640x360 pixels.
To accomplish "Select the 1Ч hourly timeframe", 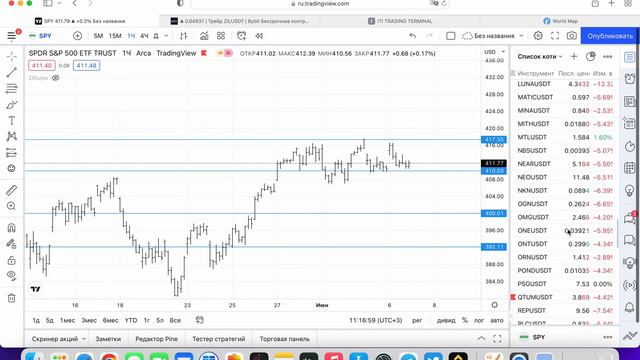I will point(131,36).
